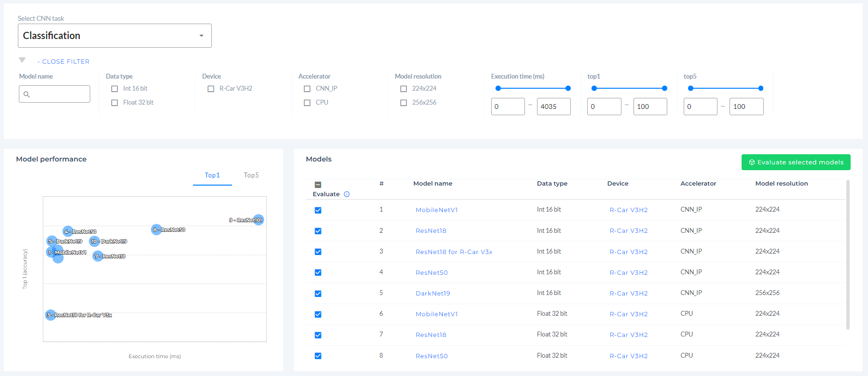Image resolution: width=868 pixels, height=376 pixels.
Task: Click Execution time minimum value field
Action: 508,107
